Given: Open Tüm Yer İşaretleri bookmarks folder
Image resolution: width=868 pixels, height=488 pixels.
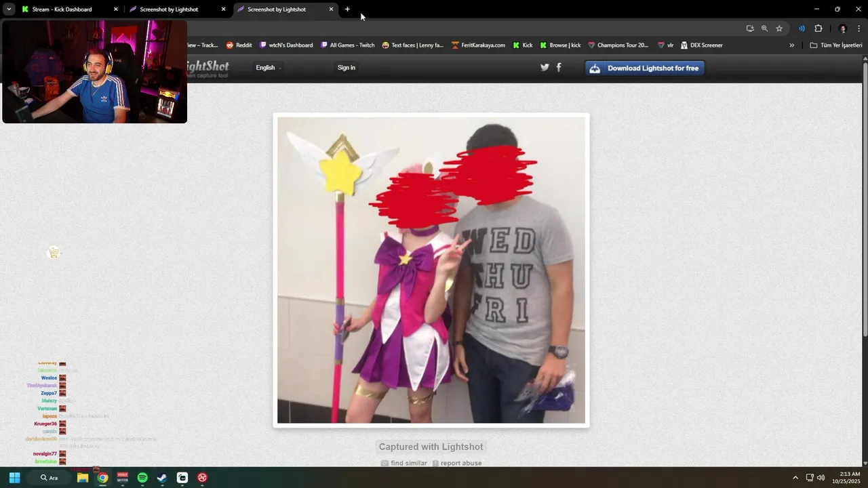Looking at the screenshot, I should point(835,45).
